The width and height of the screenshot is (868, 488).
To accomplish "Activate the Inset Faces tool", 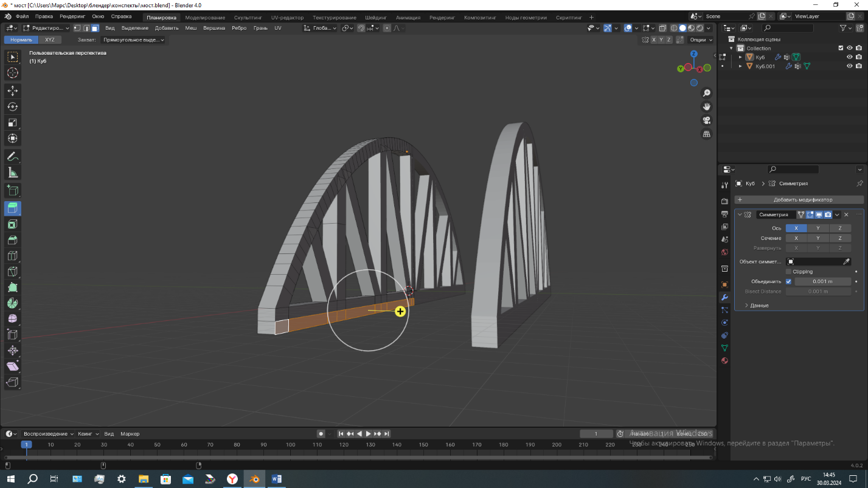I will coord(12,224).
